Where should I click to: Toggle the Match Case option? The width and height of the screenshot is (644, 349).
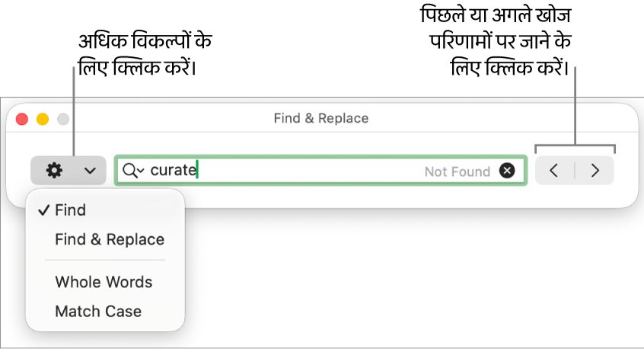tap(98, 311)
